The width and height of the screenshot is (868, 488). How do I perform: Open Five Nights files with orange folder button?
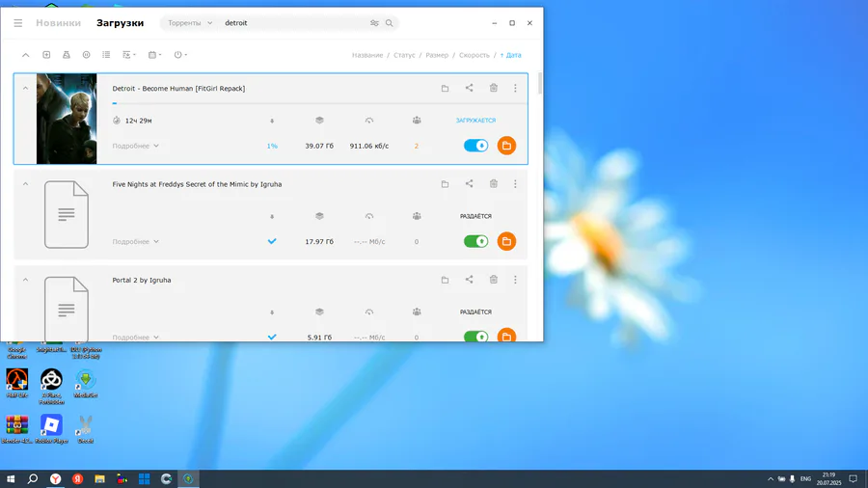tap(506, 241)
